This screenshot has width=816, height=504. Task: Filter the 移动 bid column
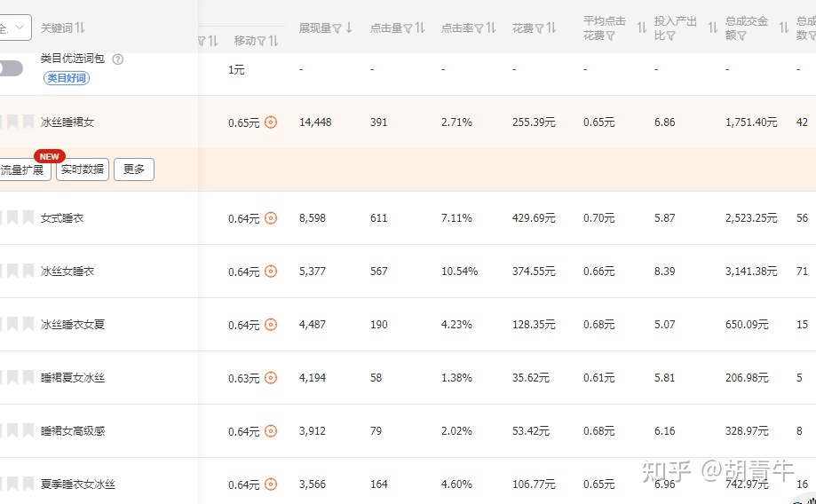click(x=262, y=41)
